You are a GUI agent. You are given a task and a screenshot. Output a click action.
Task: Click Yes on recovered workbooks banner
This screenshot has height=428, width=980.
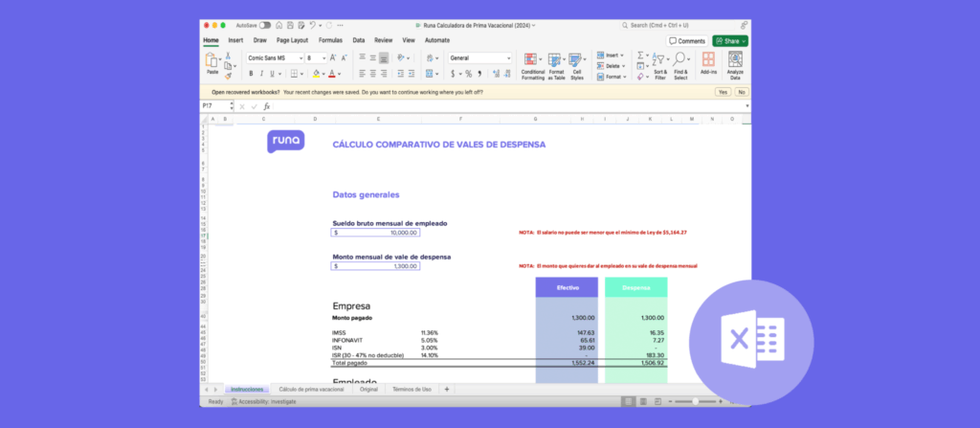[x=724, y=92]
